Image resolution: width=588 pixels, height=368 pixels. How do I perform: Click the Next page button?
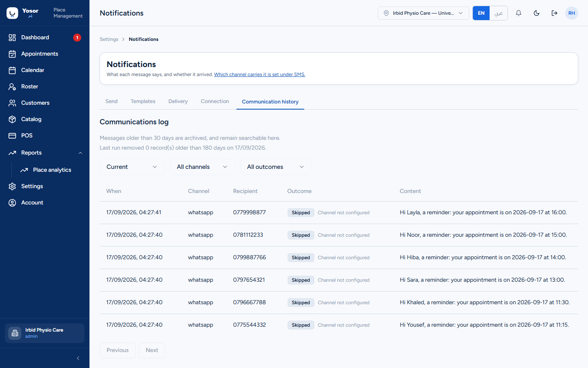coord(152,350)
